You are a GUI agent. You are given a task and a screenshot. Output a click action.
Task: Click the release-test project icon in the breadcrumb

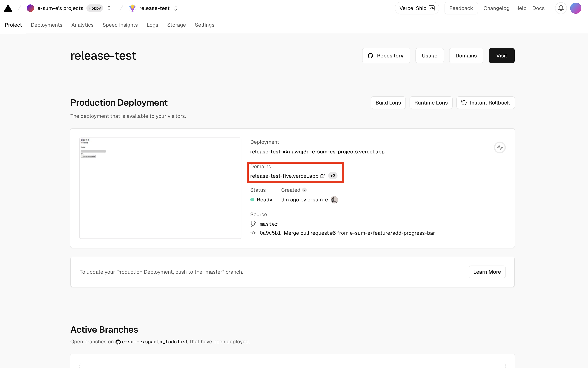point(132,8)
